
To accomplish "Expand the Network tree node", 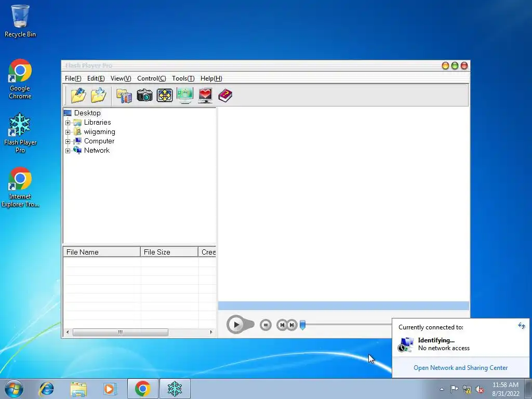I will [x=68, y=151].
